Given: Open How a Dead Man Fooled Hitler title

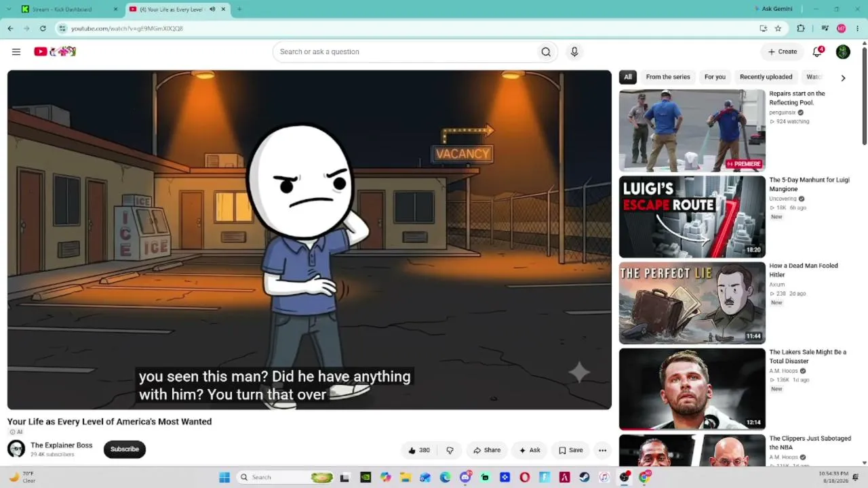Looking at the screenshot, I should tap(804, 270).
